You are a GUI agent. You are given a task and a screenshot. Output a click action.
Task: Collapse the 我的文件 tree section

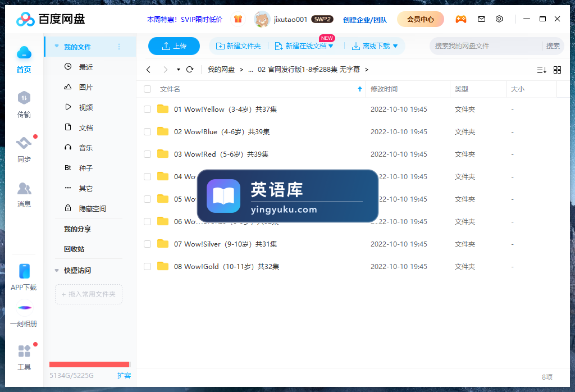[x=57, y=46]
